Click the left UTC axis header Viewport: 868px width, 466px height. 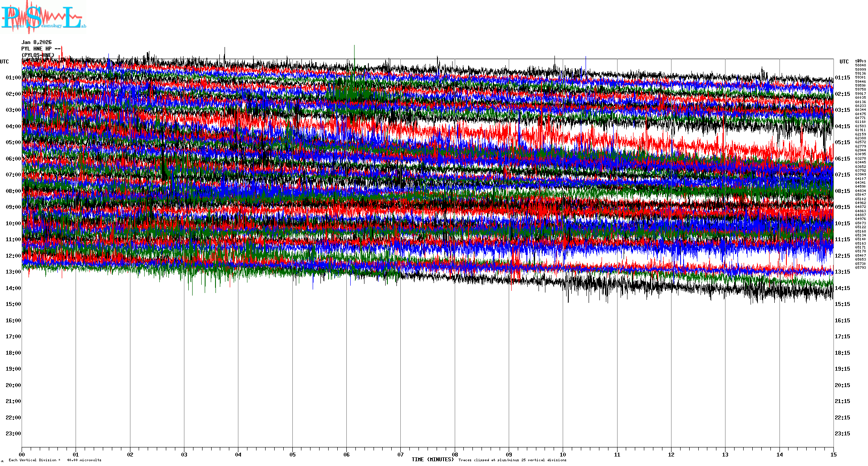click(4, 62)
